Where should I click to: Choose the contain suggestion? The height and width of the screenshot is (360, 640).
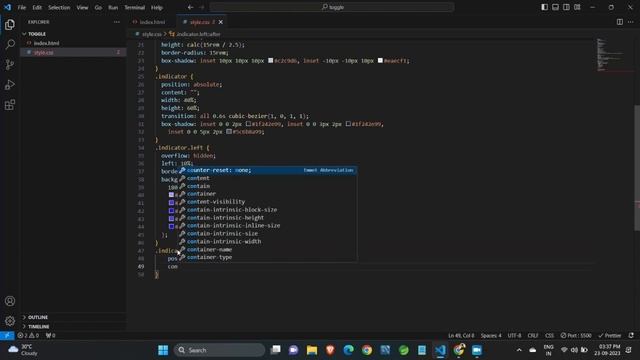(267, 186)
